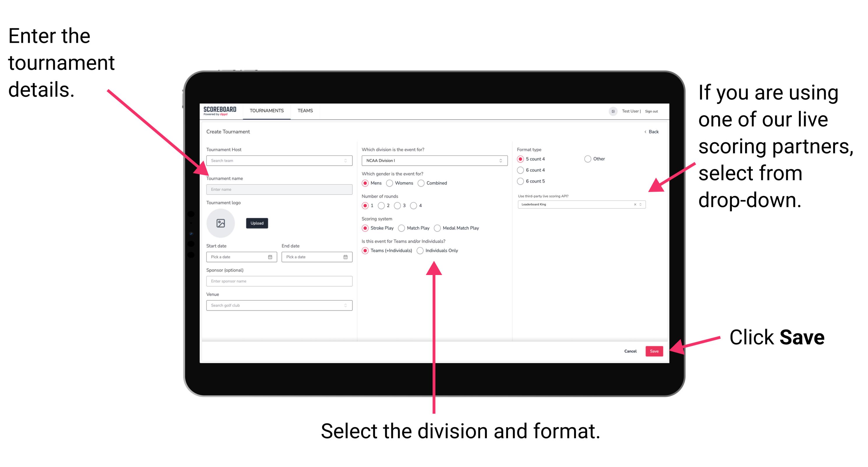This screenshot has height=467, width=868.
Task: Click the image placeholder icon for logo
Action: pyautogui.click(x=221, y=224)
